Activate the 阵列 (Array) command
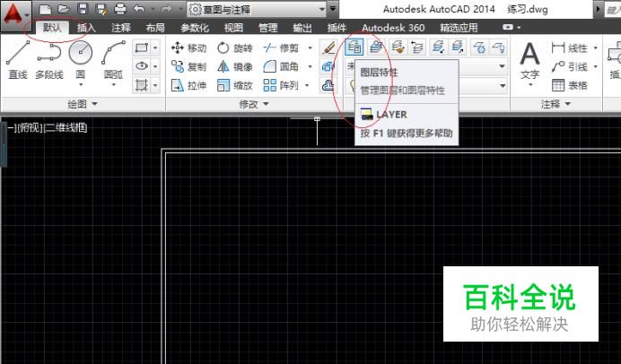Image resolution: width=621 pixels, height=364 pixels. click(281, 85)
